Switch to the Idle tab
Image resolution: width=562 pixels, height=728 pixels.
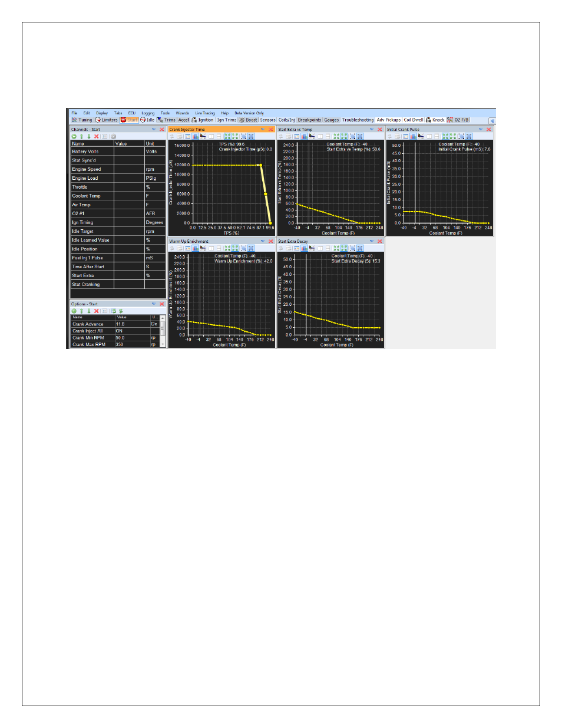147,120
